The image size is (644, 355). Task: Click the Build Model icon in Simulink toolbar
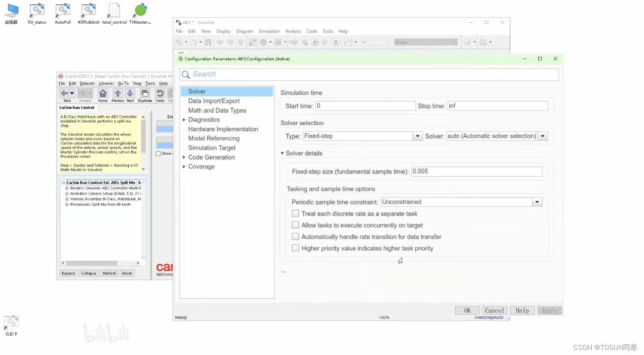[x=483, y=42]
